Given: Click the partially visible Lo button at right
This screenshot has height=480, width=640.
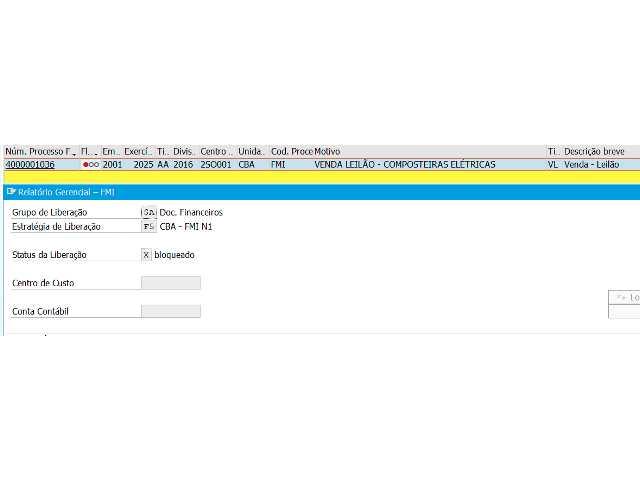Looking at the screenshot, I should (x=625, y=297).
